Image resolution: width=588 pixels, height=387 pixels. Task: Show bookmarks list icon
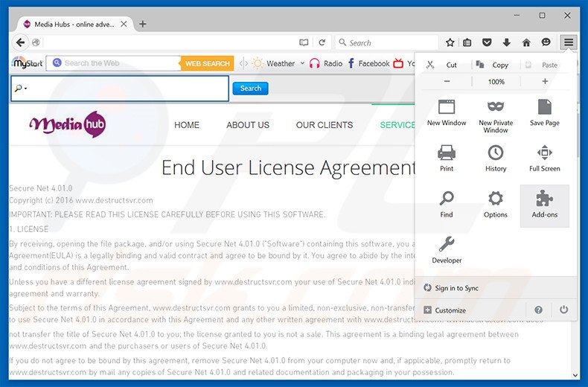[x=467, y=42]
